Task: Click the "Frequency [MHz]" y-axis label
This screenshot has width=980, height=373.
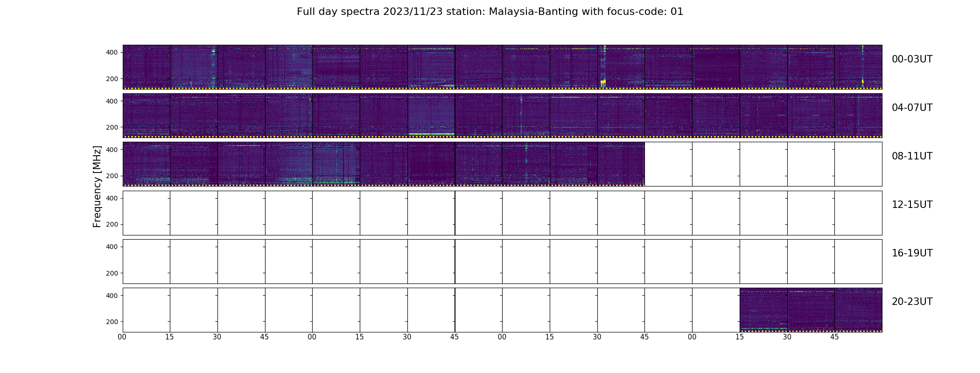Action: coord(97,186)
